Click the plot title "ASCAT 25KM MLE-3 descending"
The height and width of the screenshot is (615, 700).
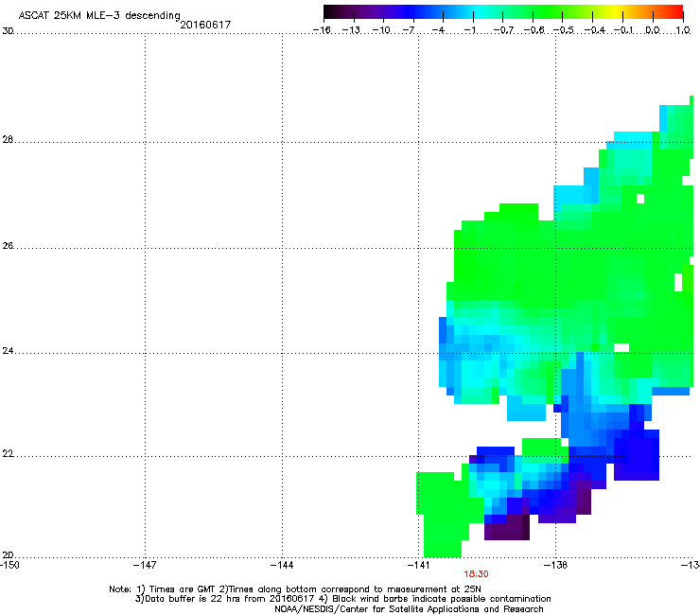(99, 16)
